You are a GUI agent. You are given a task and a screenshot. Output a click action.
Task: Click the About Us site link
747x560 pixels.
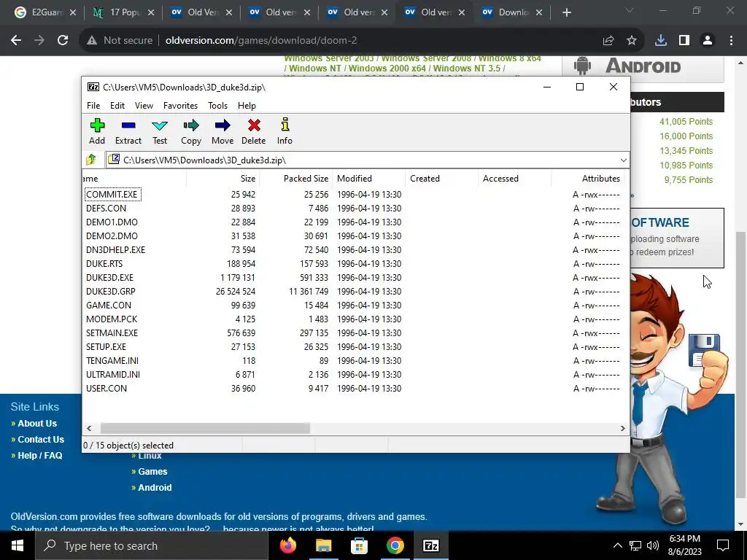click(37, 424)
